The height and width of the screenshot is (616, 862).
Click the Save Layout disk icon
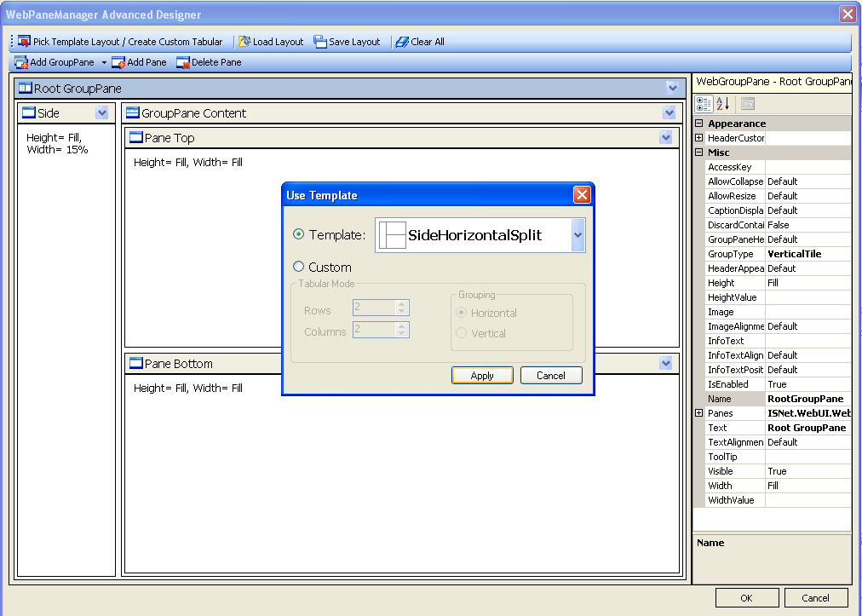pyautogui.click(x=320, y=42)
